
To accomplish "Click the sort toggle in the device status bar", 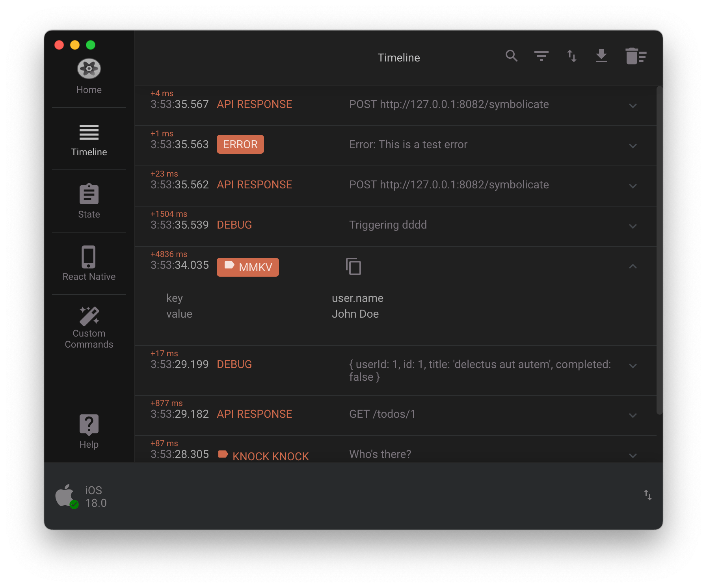I will (647, 495).
